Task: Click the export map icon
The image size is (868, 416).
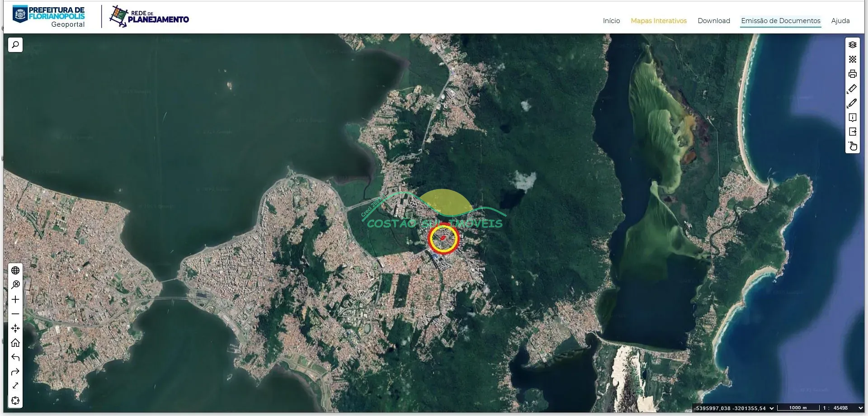Action: click(852, 132)
